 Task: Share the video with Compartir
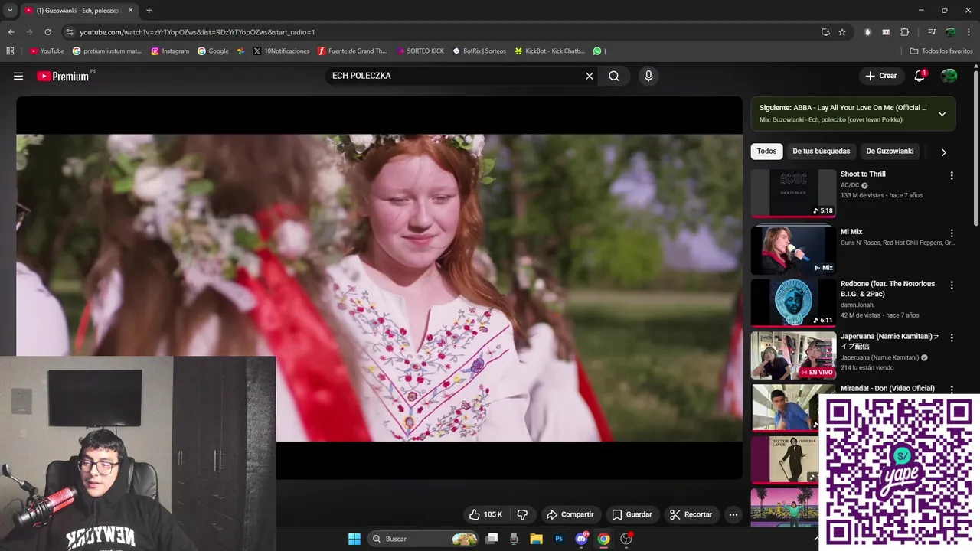tap(570, 514)
